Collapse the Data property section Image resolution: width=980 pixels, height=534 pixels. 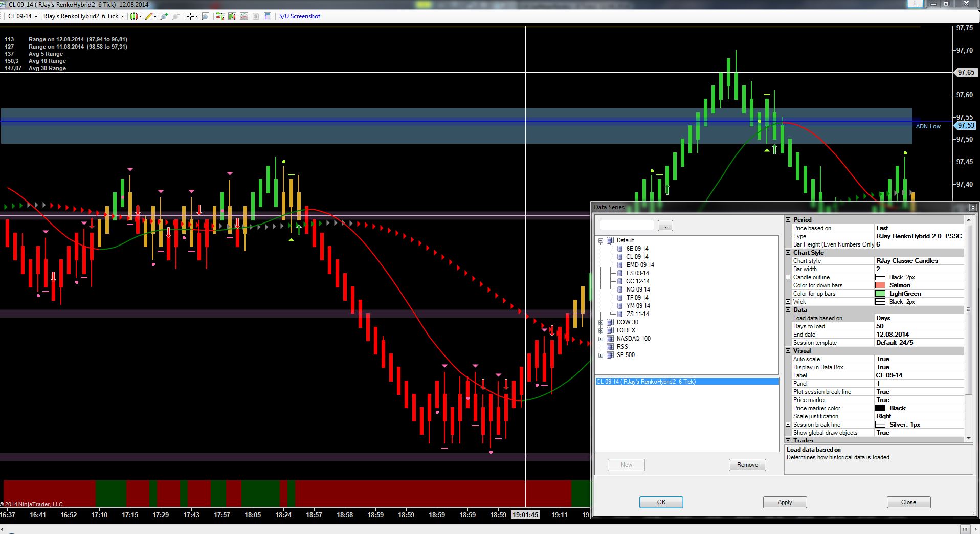pyautogui.click(x=788, y=310)
